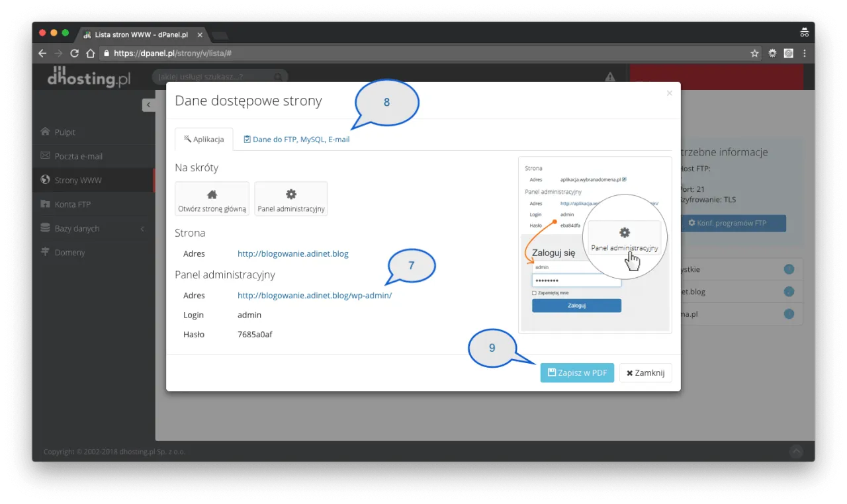Click the Otwórz stronę główną button
The width and height of the screenshot is (847, 504).
tap(212, 199)
